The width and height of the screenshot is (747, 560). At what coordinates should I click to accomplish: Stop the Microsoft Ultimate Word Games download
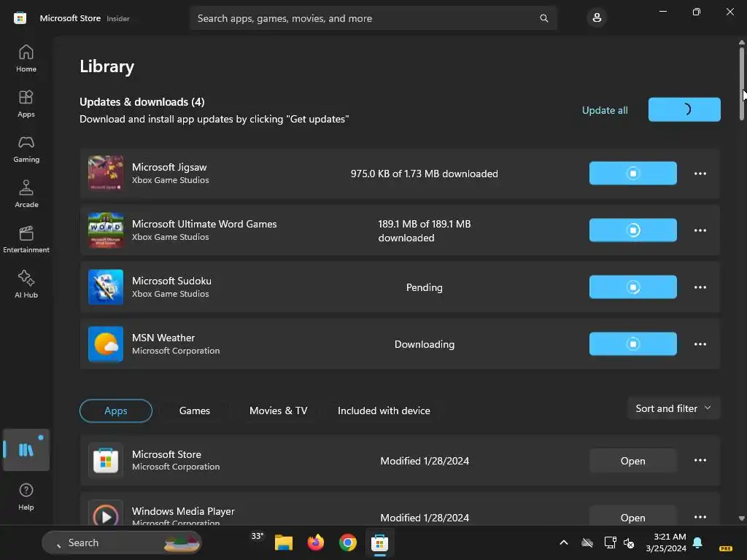pos(632,230)
